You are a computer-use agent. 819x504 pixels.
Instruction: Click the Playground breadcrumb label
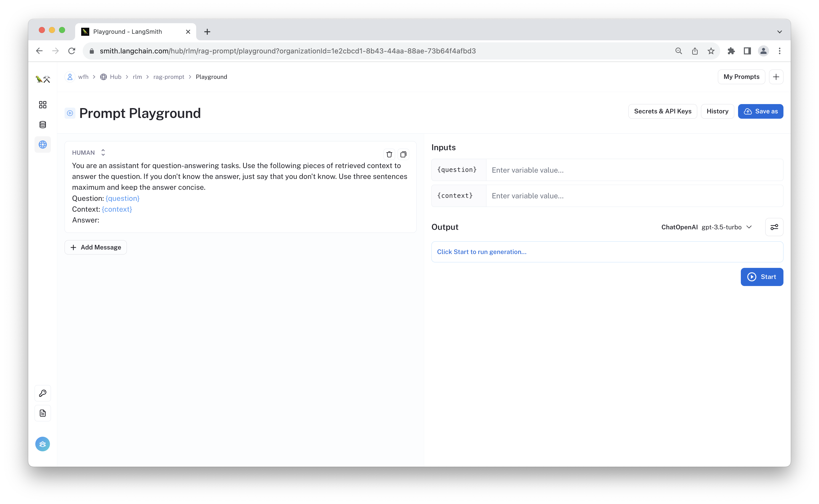pyautogui.click(x=211, y=77)
